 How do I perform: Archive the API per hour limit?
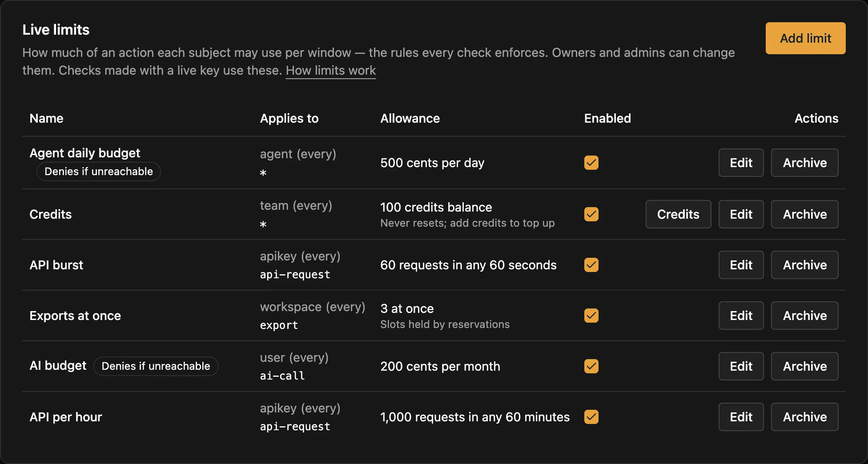[804, 417]
